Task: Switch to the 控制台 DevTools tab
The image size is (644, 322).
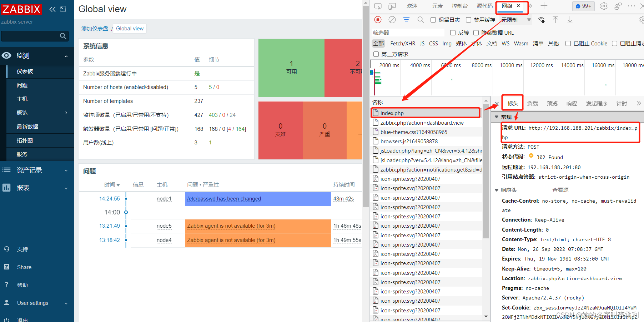Action: click(x=459, y=6)
